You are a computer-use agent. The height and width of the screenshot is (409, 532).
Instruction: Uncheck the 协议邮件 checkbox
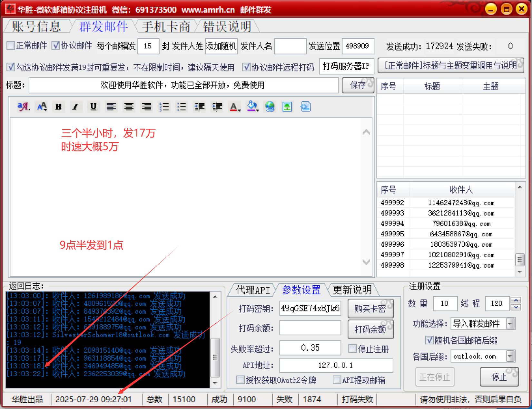click(x=56, y=46)
